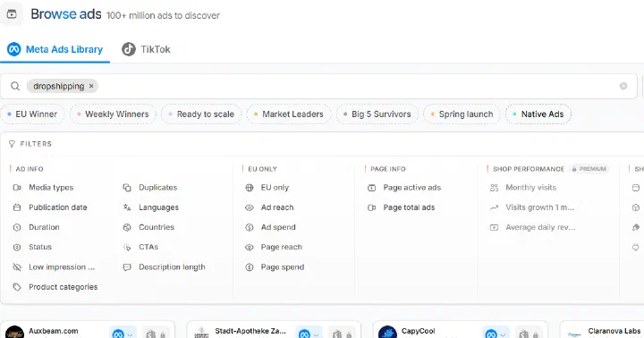Clear the search field with round X

[623, 86]
